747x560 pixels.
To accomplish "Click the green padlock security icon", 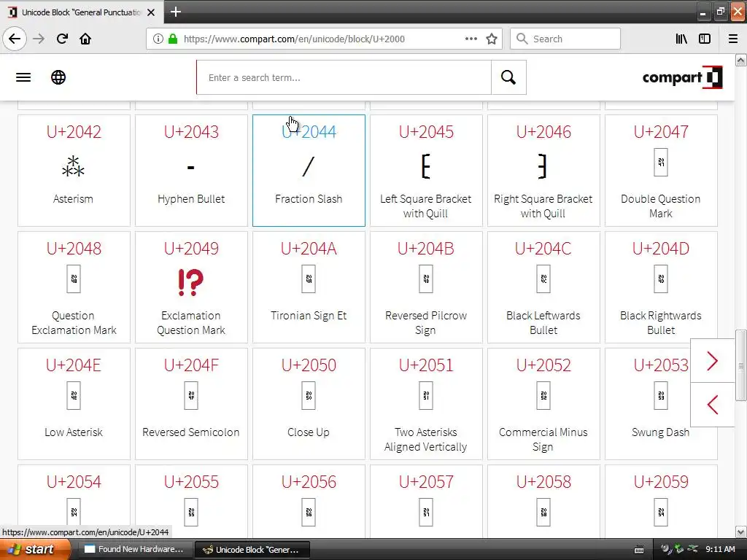I will pyautogui.click(x=173, y=39).
